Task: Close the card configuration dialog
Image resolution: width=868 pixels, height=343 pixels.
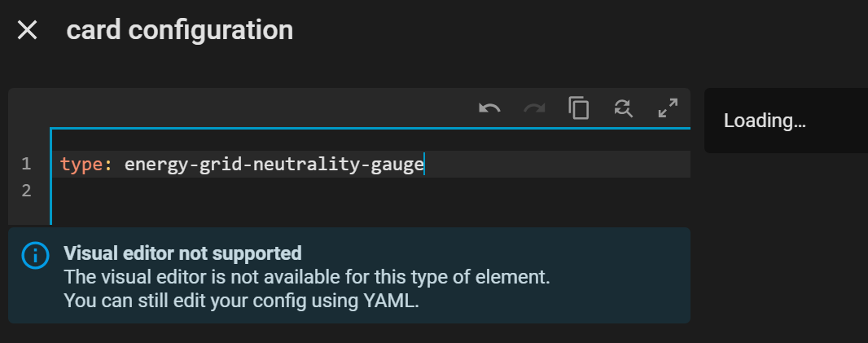Action: (28, 31)
